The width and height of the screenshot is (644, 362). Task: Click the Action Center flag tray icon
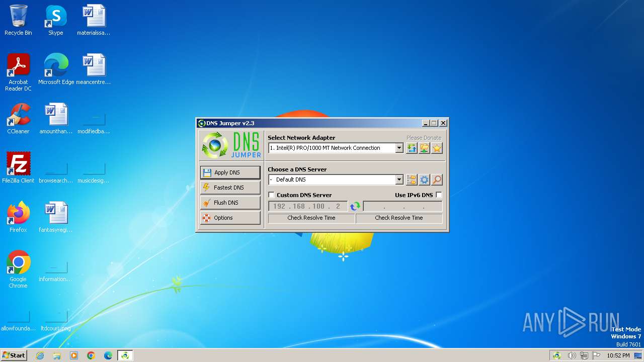click(x=596, y=355)
